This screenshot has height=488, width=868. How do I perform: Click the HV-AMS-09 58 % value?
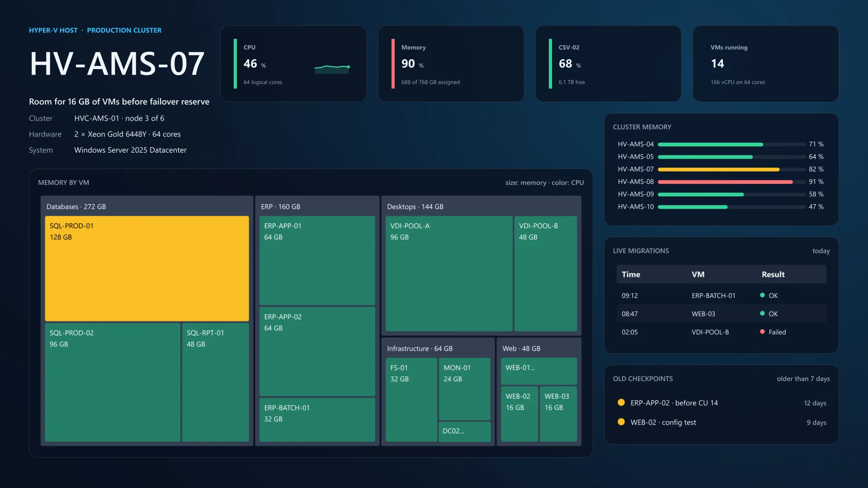coord(816,194)
